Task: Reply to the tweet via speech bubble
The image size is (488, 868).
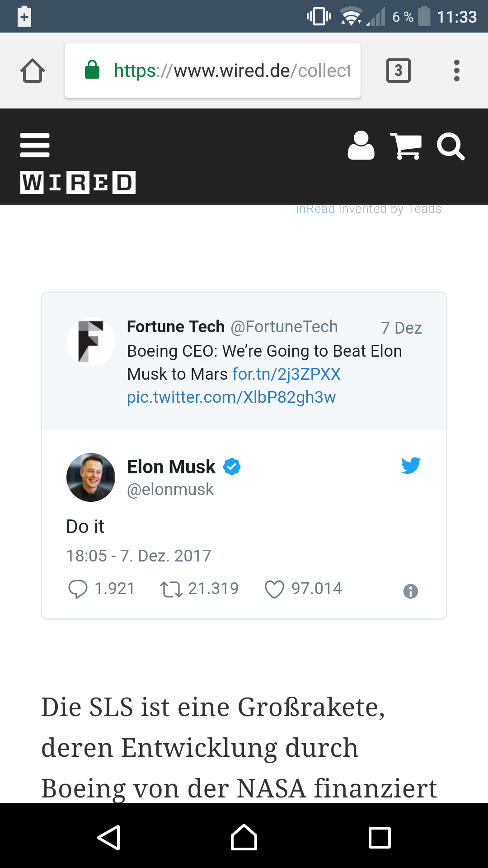Action: pyautogui.click(x=78, y=589)
